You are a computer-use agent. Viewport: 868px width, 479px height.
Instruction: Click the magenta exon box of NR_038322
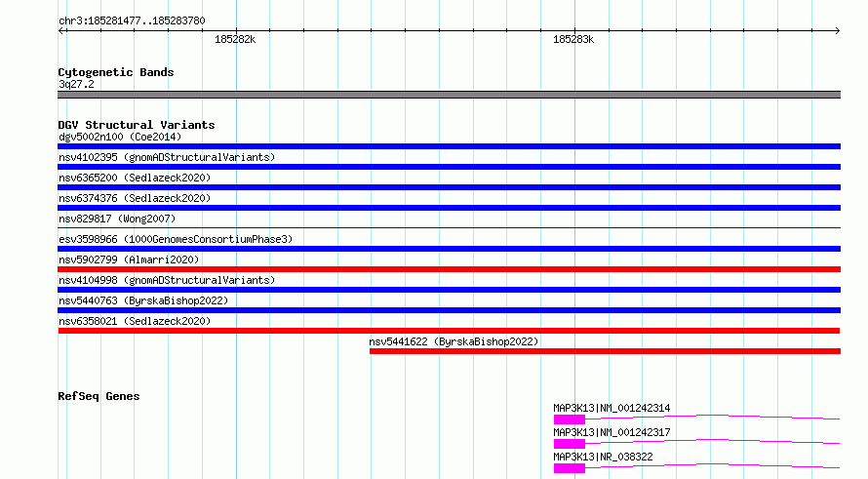tap(569, 468)
